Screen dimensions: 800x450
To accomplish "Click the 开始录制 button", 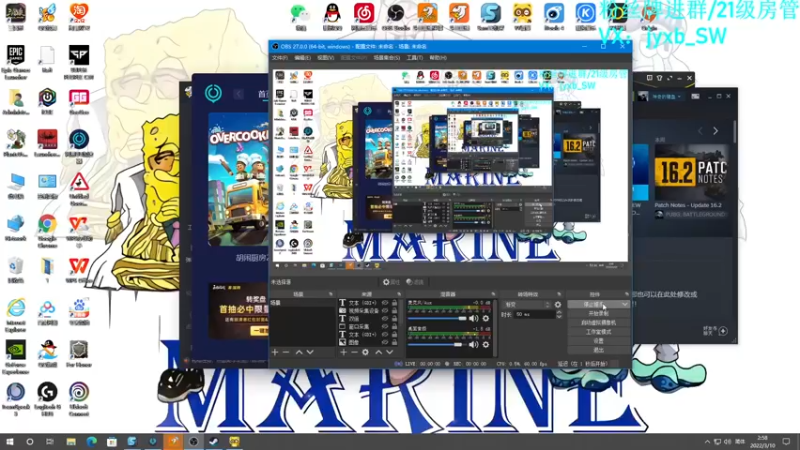I will (598, 314).
